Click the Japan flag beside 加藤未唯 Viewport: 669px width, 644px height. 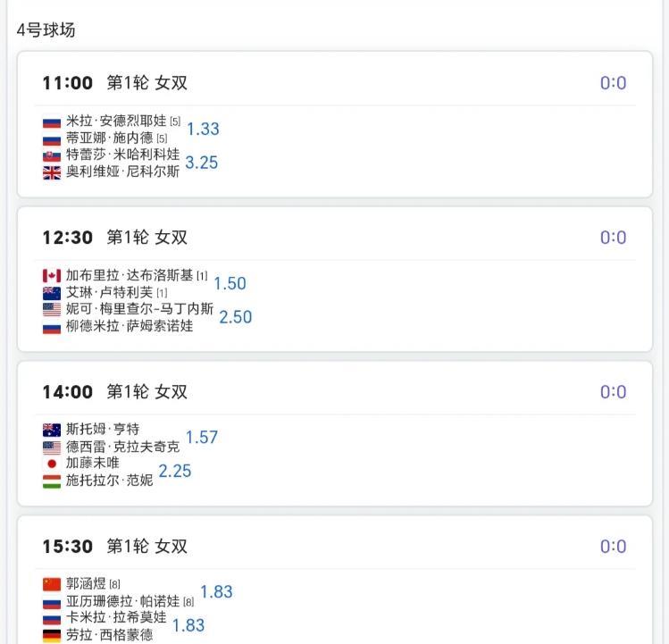coord(51,464)
